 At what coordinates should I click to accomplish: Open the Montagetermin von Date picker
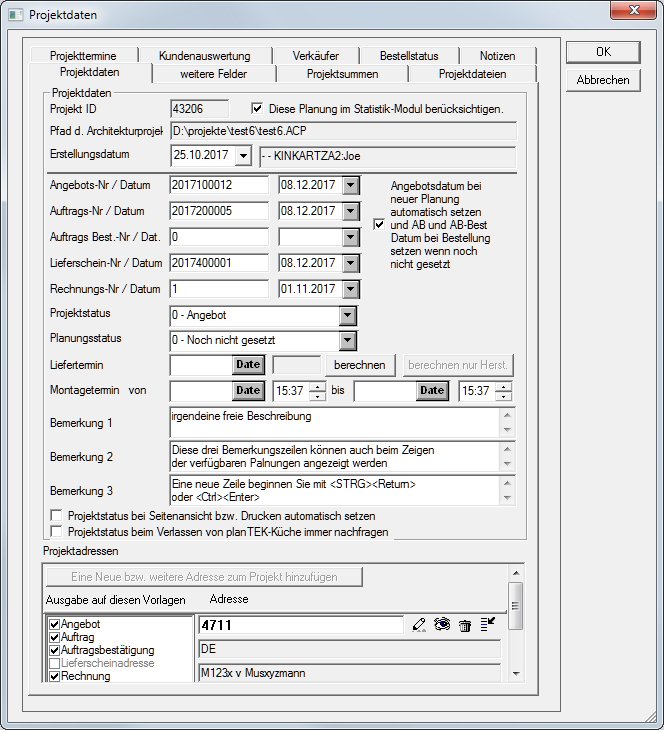click(x=247, y=390)
